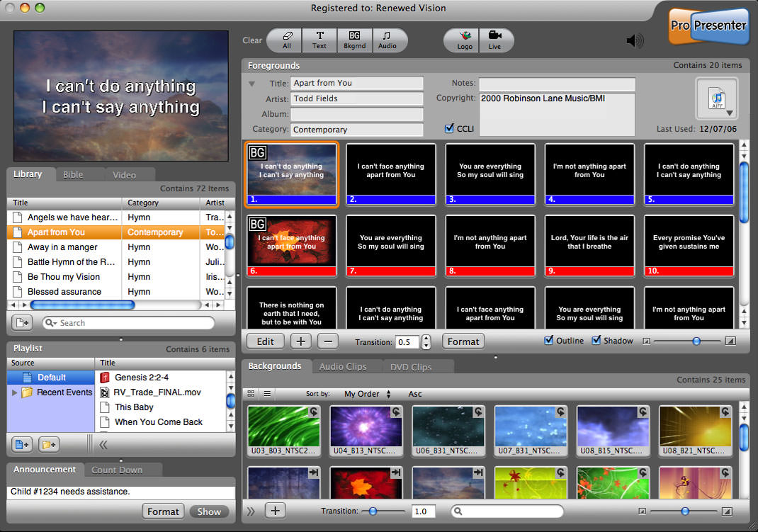The image size is (758, 532).
Task: Toggle loop icon on U04_B13_NTSC background
Action: 396,412
